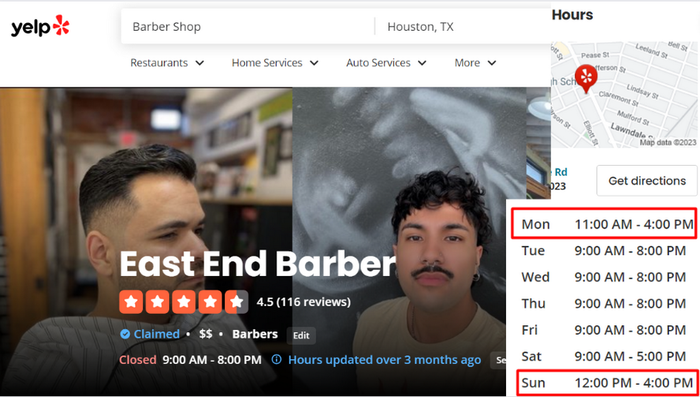Select the Thu 9:00 AM - 8:00 PM row
Viewport: 700px width, 397px height.
pyautogui.click(x=604, y=304)
